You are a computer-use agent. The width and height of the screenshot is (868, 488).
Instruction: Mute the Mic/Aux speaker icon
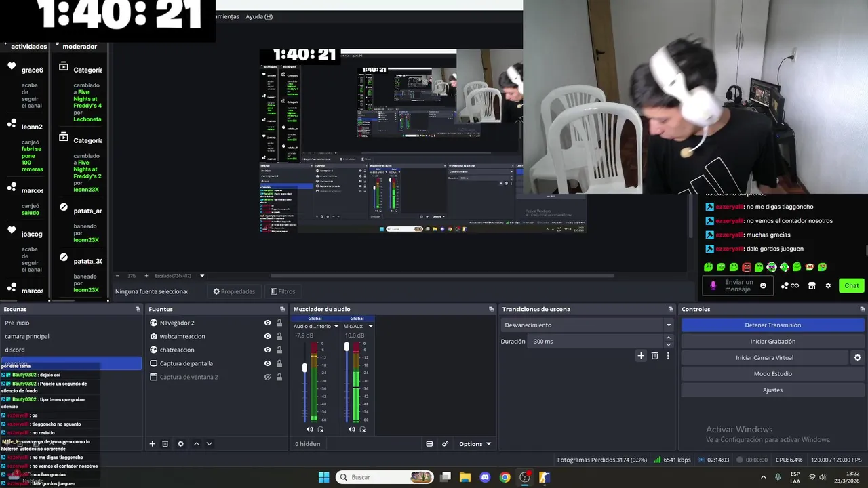tap(351, 429)
